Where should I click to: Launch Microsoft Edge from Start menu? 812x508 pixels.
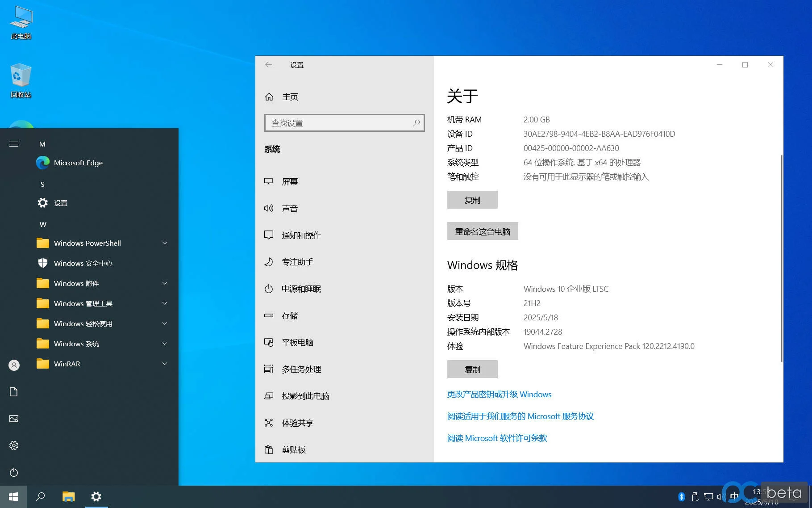(78, 163)
